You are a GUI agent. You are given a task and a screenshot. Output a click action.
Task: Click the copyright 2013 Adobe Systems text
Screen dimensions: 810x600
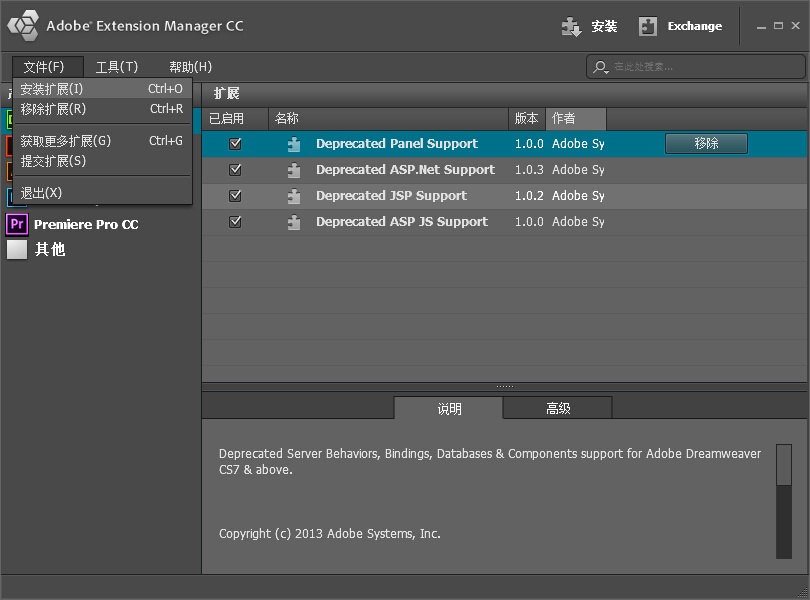[330, 533]
